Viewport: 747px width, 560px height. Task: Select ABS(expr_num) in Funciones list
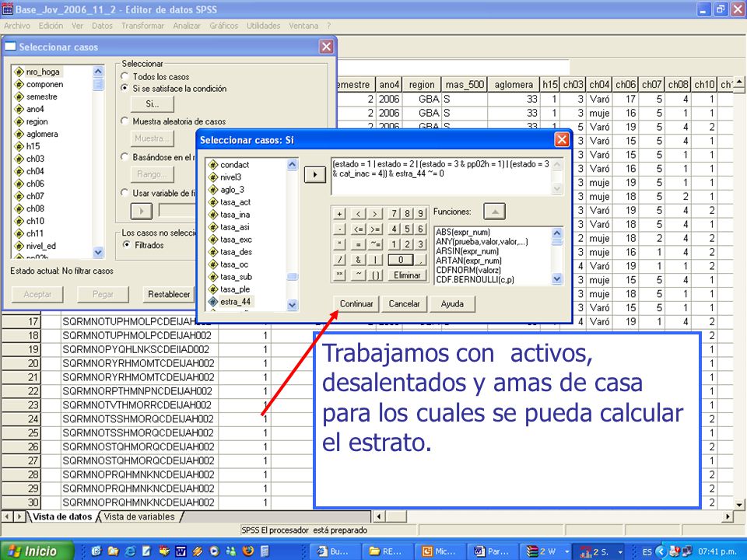[463, 232]
